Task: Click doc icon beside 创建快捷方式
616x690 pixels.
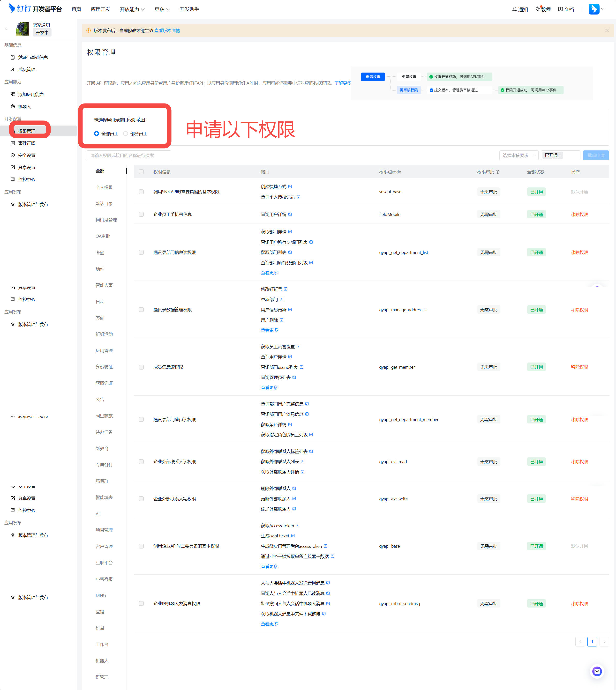Action: tap(290, 186)
